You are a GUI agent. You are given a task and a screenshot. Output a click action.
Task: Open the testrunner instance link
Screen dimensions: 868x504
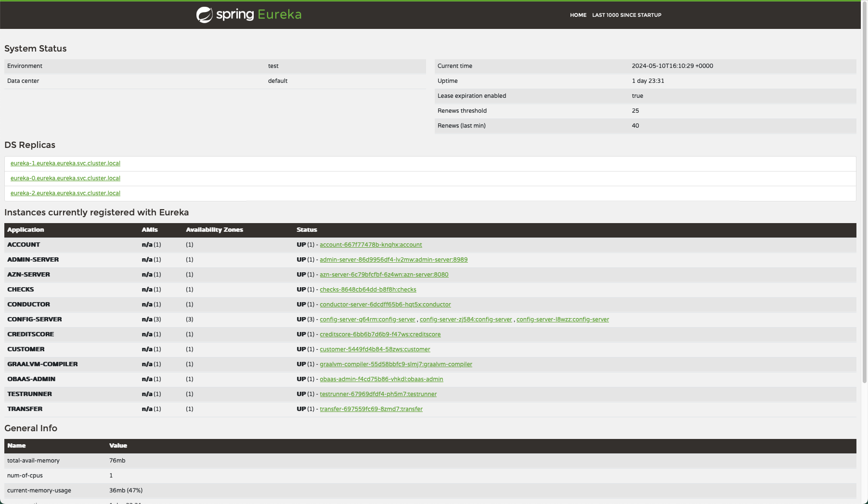point(378,394)
